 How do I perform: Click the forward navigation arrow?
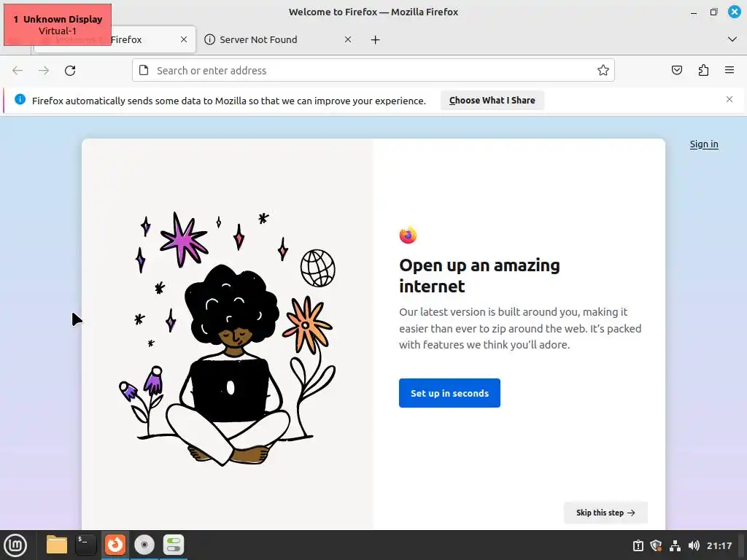pyautogui.click(x=44, y=71)
